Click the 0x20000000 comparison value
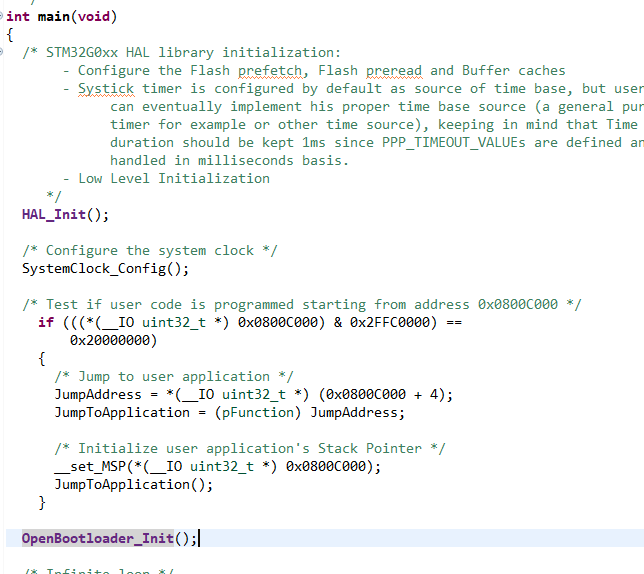 110,340
